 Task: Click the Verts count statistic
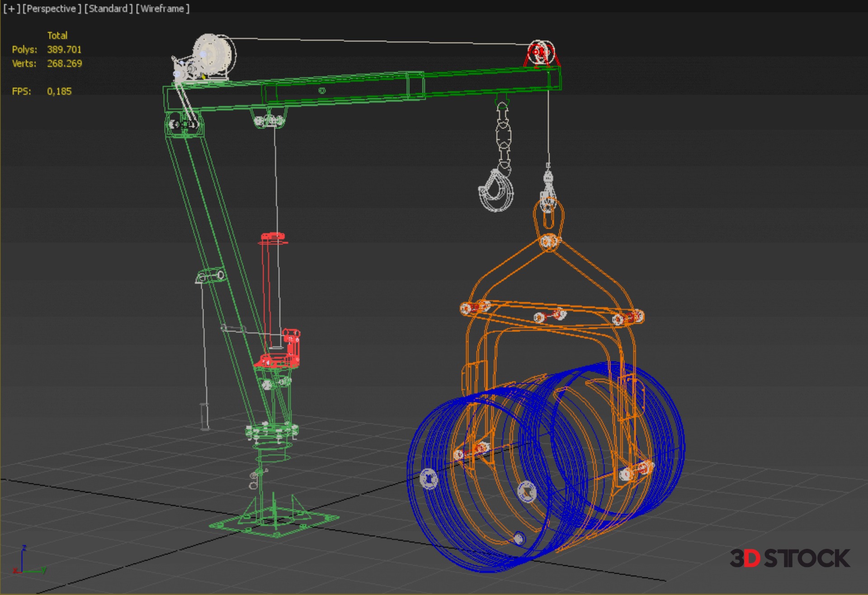click(x=64, y=64)
